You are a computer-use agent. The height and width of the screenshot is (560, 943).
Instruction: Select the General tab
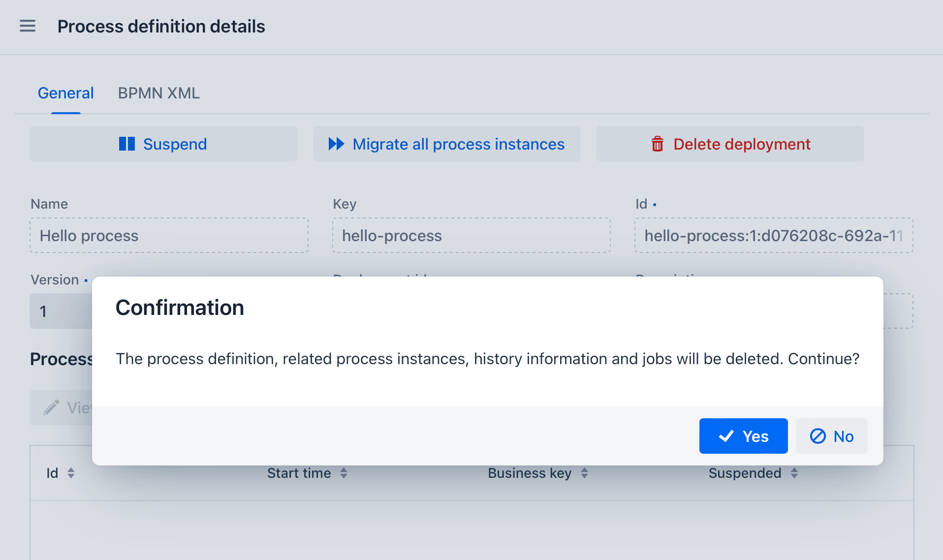[x=65, y=93]
